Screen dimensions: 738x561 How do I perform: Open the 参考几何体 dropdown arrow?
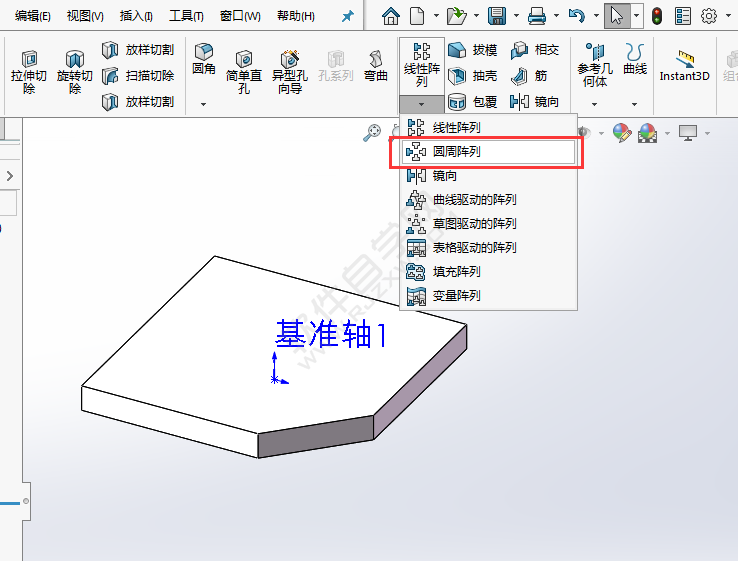(x=595, y=104)
